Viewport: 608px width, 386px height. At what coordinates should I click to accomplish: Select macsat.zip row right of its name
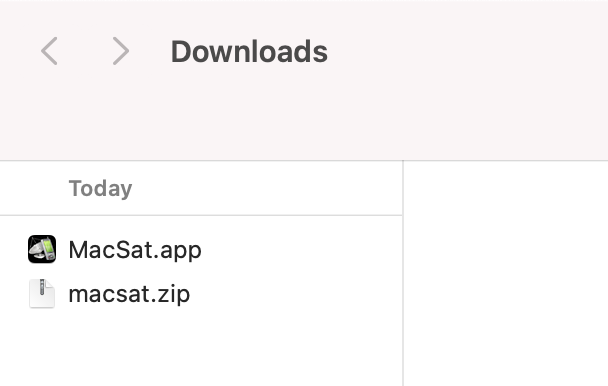[295, 294]
